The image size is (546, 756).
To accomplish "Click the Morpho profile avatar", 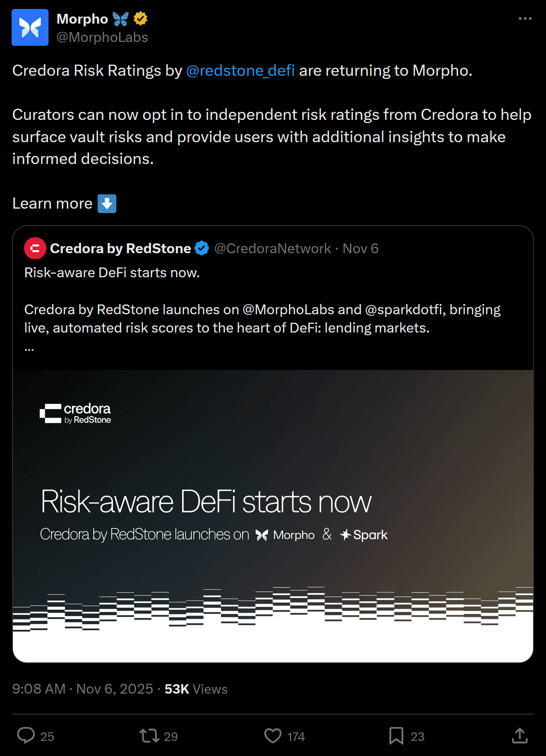I will [x=30, y=27].
